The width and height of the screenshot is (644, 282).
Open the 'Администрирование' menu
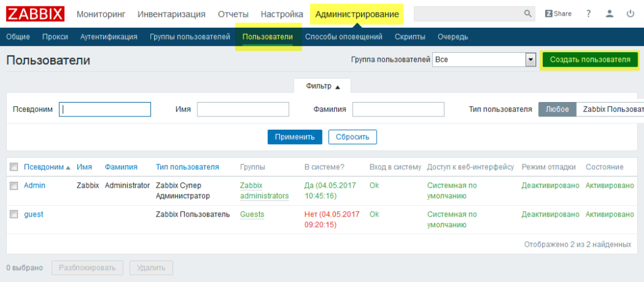click(357, 14)
